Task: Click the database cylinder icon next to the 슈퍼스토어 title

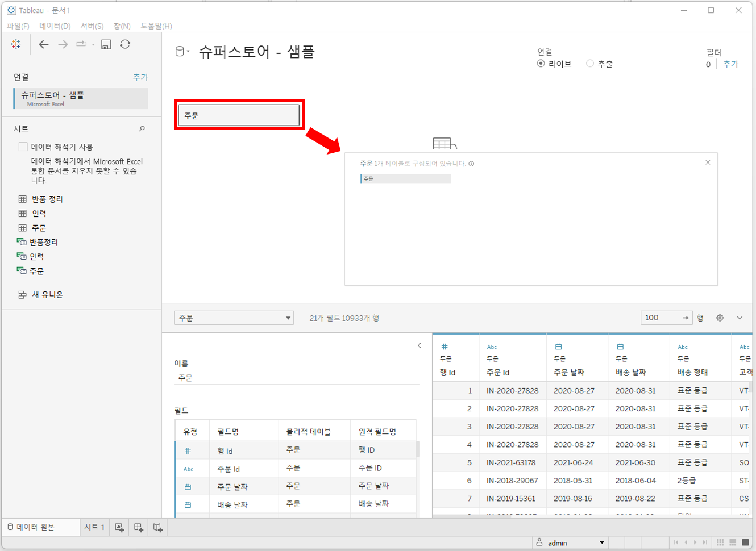Action: (x=180, y=52)
